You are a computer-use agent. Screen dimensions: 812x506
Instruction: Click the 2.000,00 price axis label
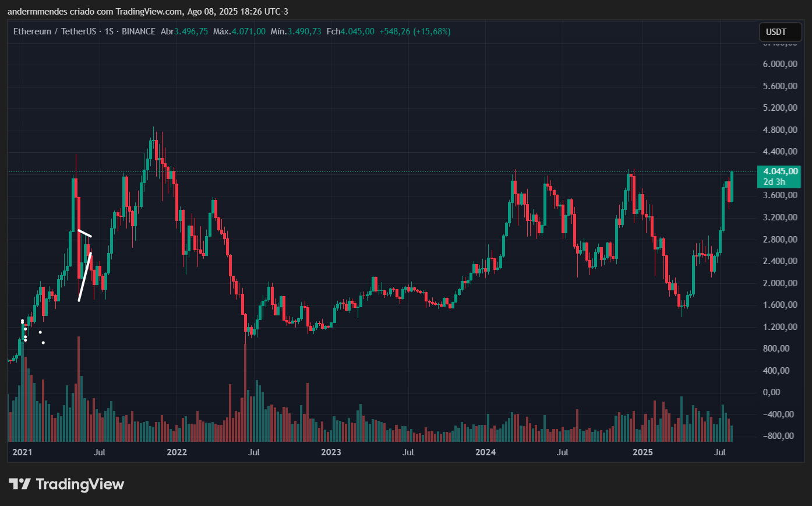[x=779, y=283]
